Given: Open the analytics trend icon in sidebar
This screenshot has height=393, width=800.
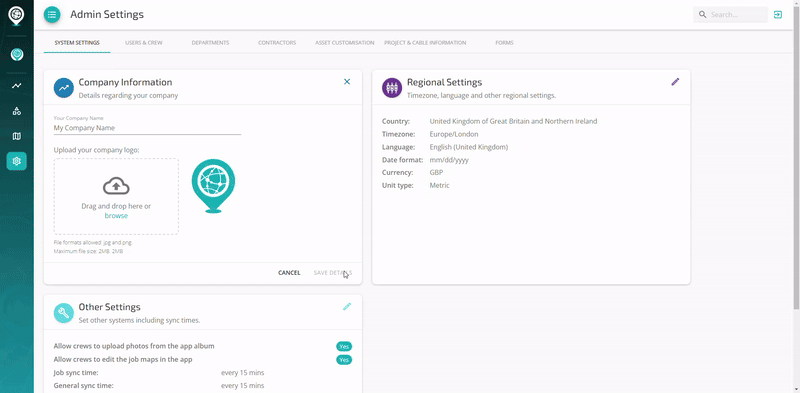Looking at the screenshot, I should [x=17, y=86].
